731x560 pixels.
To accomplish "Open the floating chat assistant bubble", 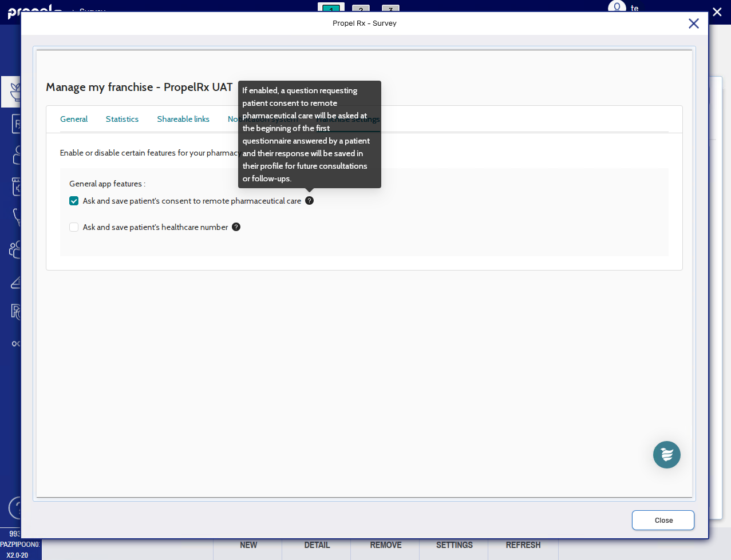I will click(666, 455).
